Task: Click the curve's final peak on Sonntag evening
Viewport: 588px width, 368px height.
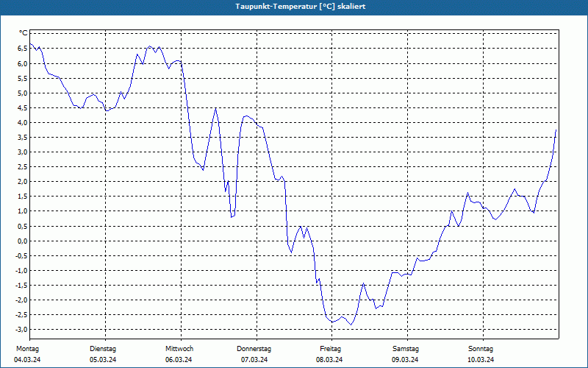Action: coord(556,130)
